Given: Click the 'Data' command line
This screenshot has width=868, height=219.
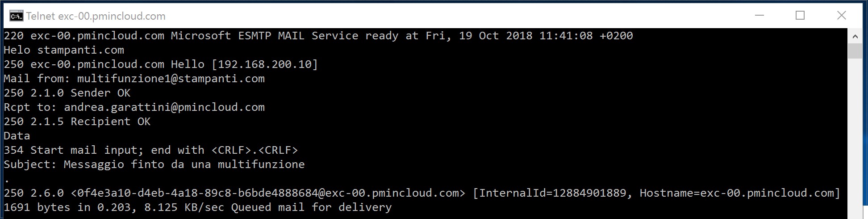Looking at the screenshot, I should (17, 136).
